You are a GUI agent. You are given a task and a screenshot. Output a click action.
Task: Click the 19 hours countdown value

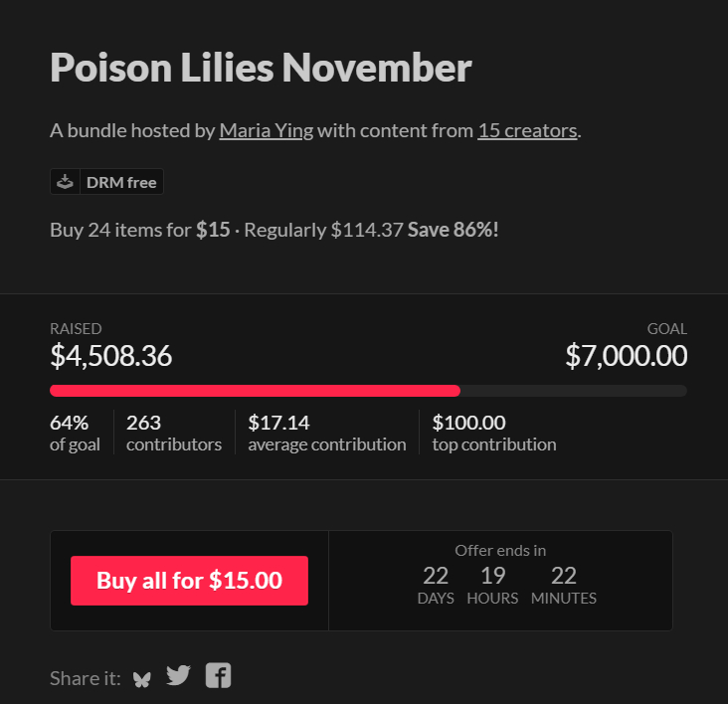click(492, 576)
